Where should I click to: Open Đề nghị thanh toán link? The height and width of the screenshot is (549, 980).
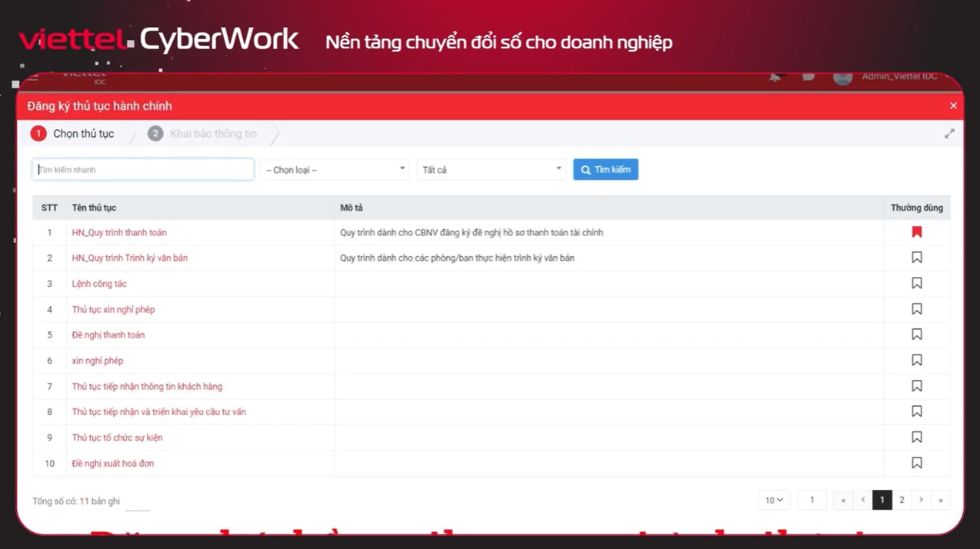coord(108,334)
